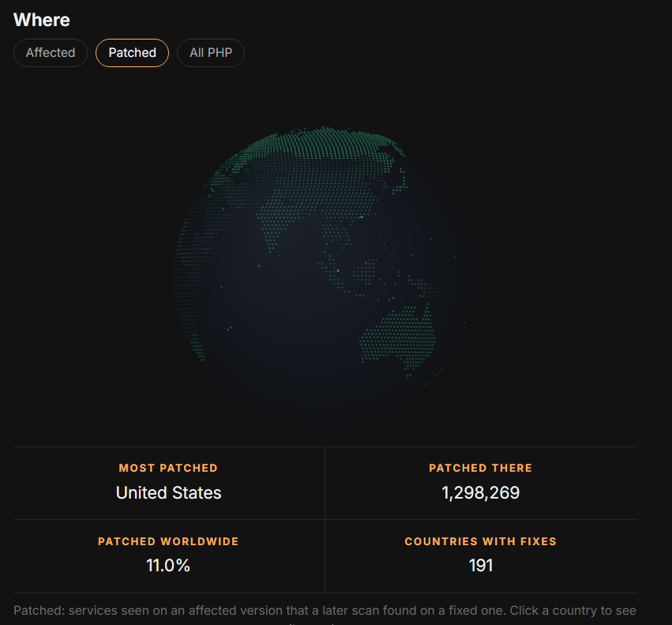Click the 'United States' value

click(x=168, y=492)
